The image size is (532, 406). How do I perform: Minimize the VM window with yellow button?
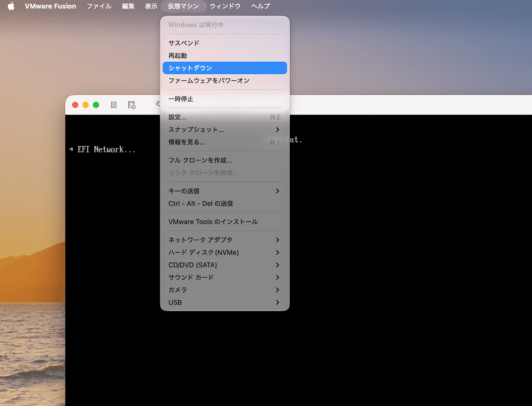pyautogui.click(x=85, y=105)
